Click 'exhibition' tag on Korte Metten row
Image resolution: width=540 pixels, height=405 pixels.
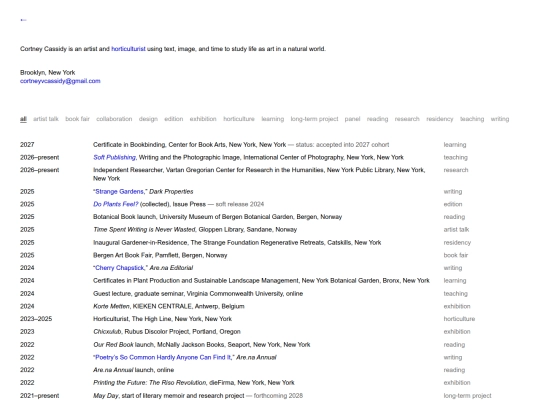point(457,307)
